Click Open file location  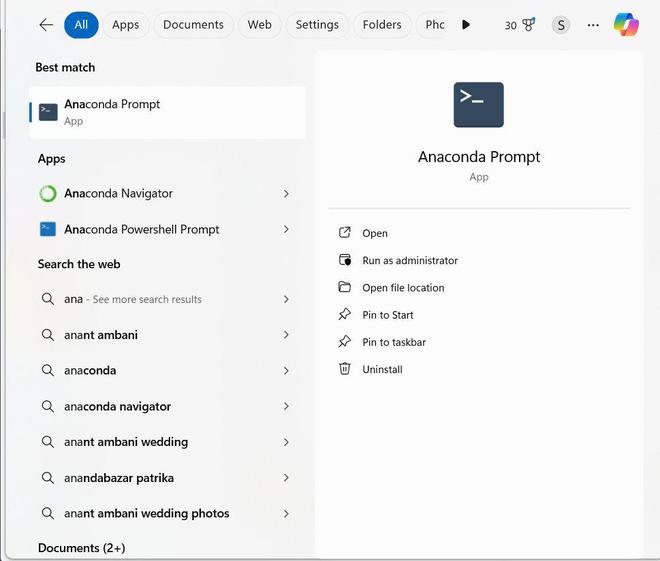[403, 288]
